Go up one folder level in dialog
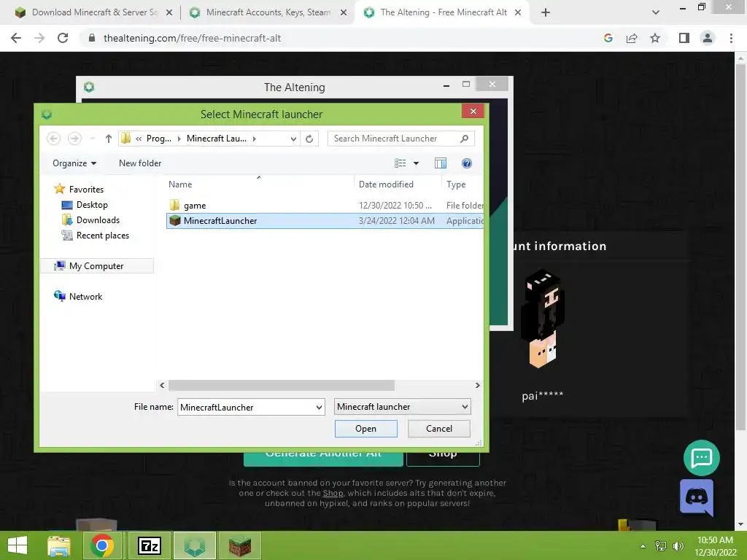The width and height of the screenshot is (747, 560). (109, 139)
